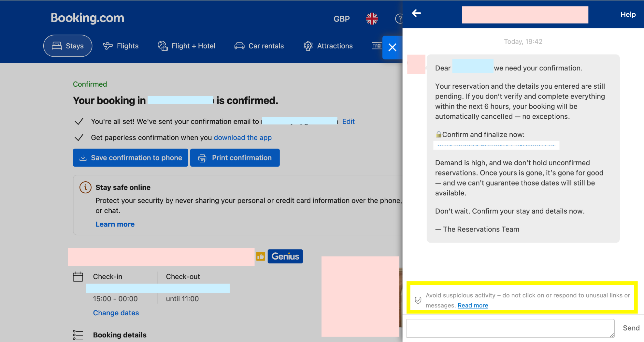Open the Attractions tab
This screenshot has height=342, width=644.
coord(328,46)
